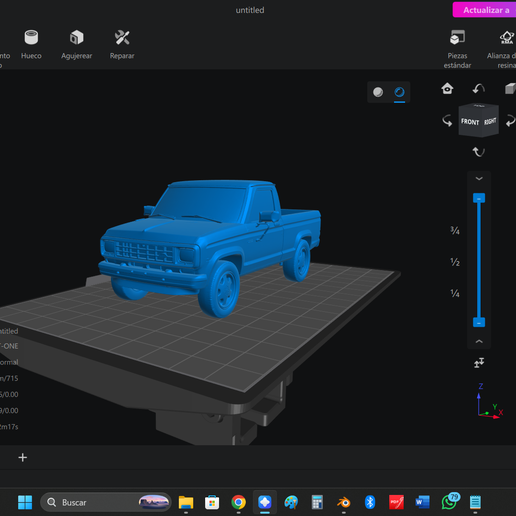Click the undo view arrow above cube
The width and height of the screenshot is (516, 516).
(x=479, y=89)
